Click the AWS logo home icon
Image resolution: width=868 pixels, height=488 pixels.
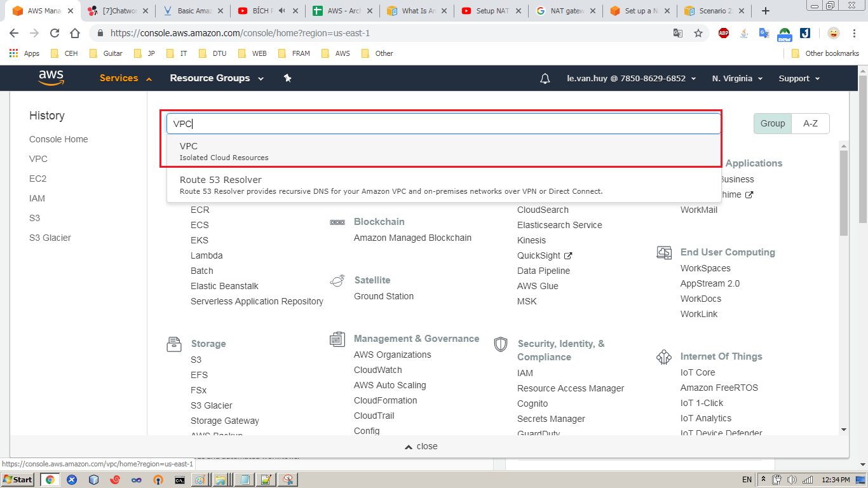51,78
